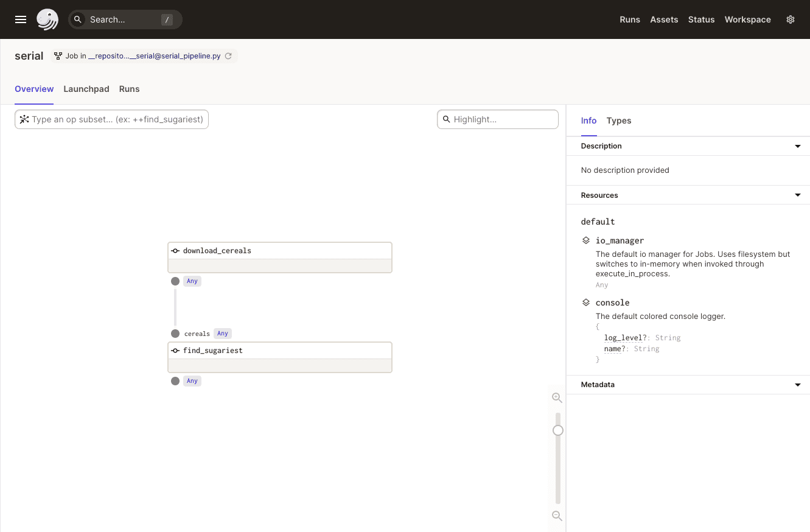The height and width of the screenshot is (532, 810).
Task: Zoom out of the graph
Action: tap(557, 516)
